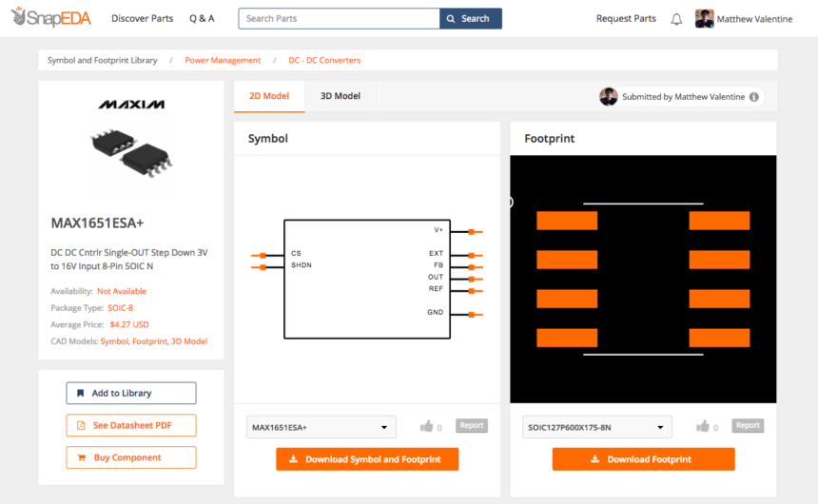Open the Q & A page
The width and height of the screenshot is (818, 504).
tap(202, 18)
